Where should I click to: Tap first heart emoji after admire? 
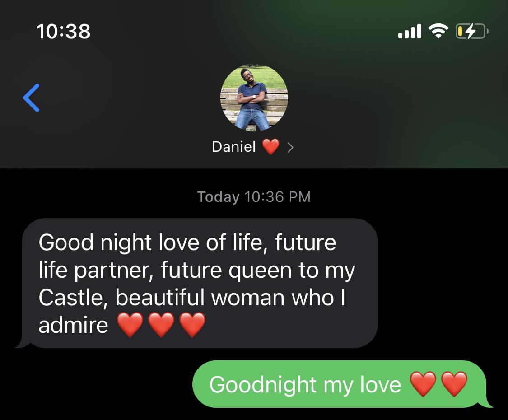tap(130, 325)
